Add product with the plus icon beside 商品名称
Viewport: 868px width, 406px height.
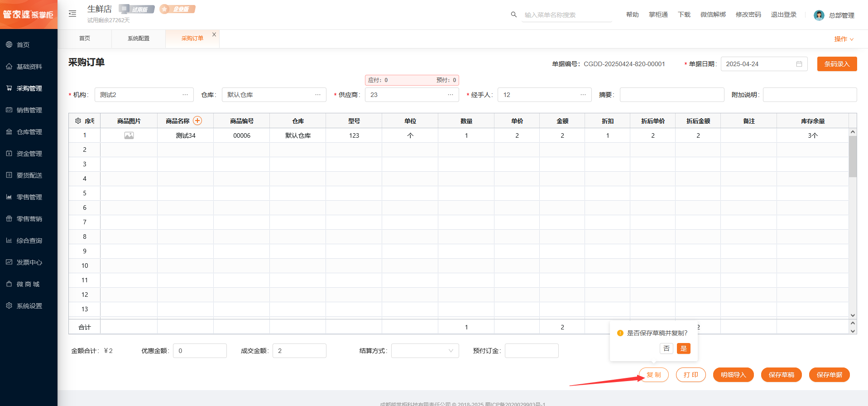pyautogui.click(x=197, y=121)
